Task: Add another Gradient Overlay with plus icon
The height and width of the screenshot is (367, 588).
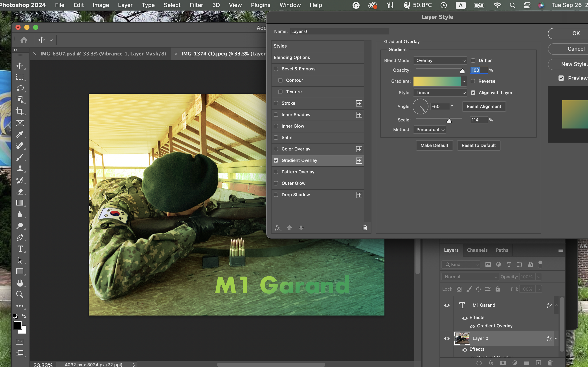Action: 359,160
